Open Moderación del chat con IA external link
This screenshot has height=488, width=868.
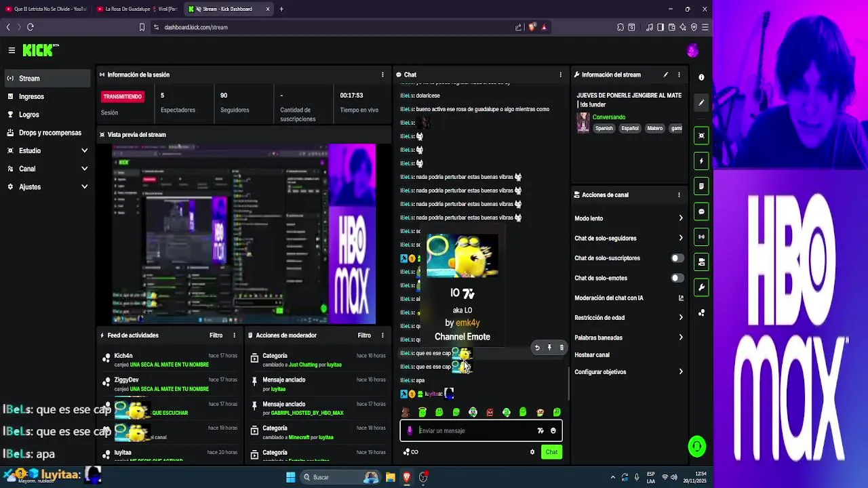click(x=681, y=298)
